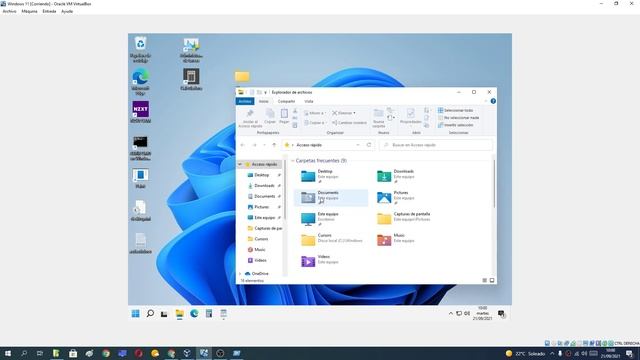Screen dimensions: 640x360
Task: Select the Desktop folder tile
Action: 331,176
